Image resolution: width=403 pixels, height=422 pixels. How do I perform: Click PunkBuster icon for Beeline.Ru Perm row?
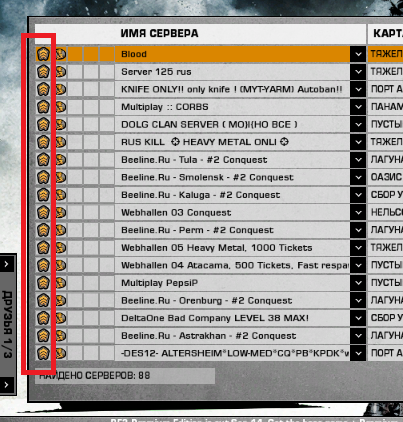click(x=60, y=230)
